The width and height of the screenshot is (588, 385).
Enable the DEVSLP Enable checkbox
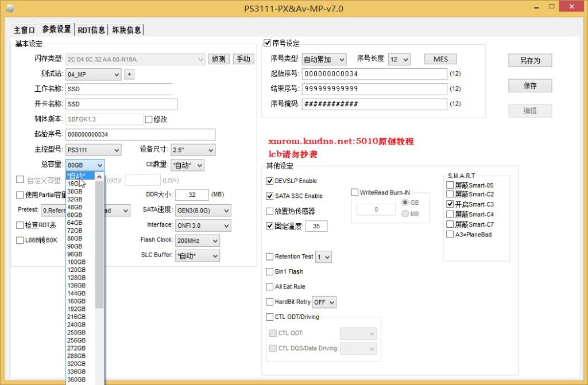[x=270, y=181]
